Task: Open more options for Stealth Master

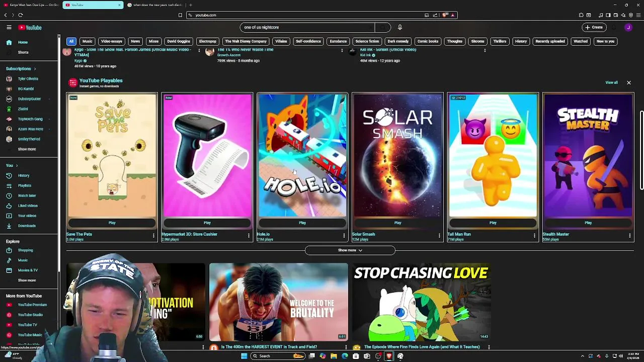Action: click(x=629, y=235)
